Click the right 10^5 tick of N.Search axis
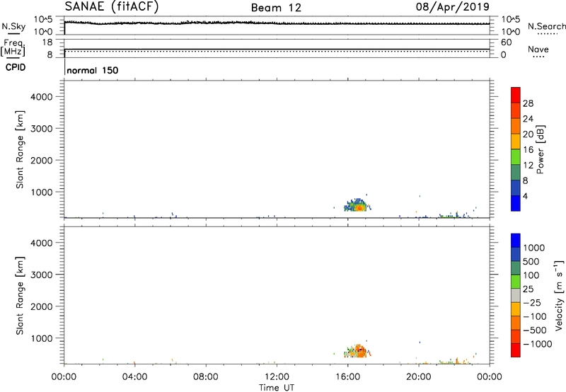 [x=511, y=20]
